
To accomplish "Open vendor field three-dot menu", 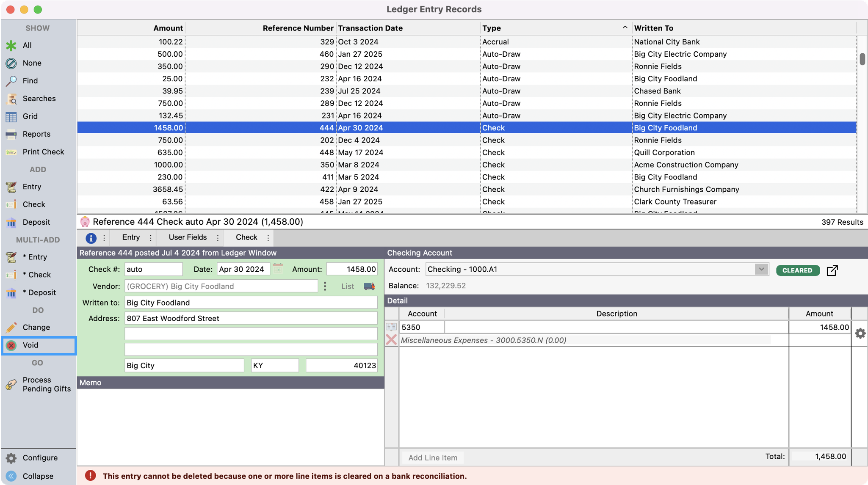I will pyautogui.click(x=325, y=287).
